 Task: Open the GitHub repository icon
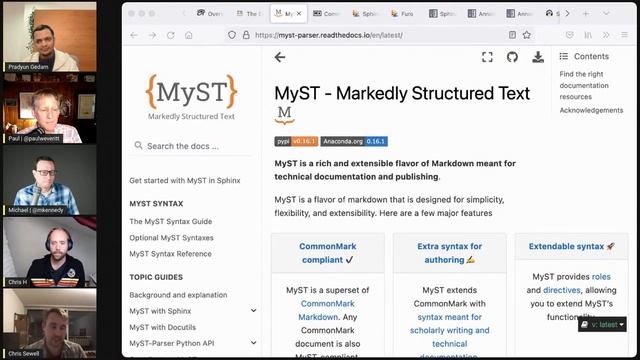(x=512, y=57)
